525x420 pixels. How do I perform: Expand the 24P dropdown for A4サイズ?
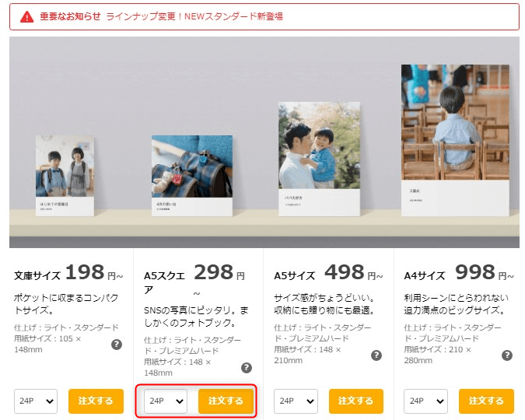[x=425, y=401]
